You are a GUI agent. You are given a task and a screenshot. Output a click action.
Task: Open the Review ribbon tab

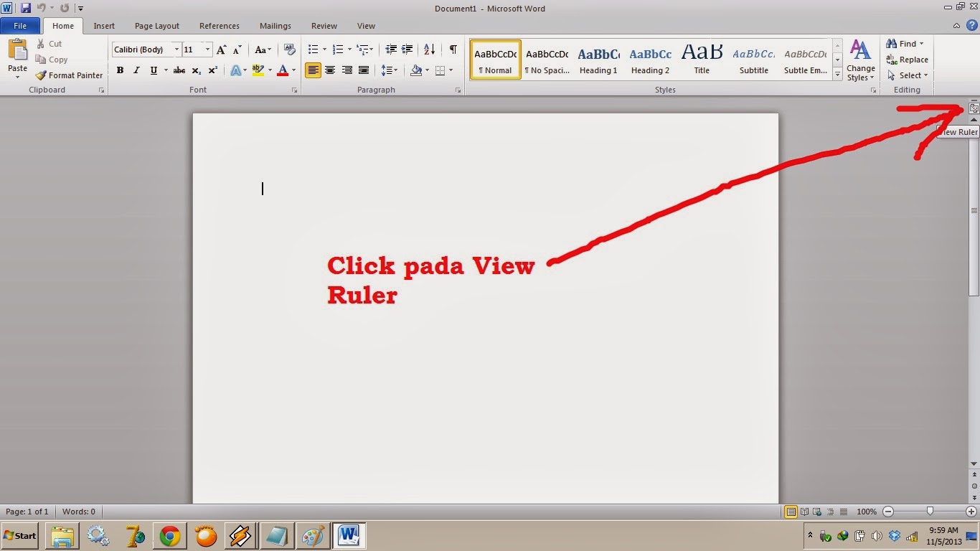(324, 25)
